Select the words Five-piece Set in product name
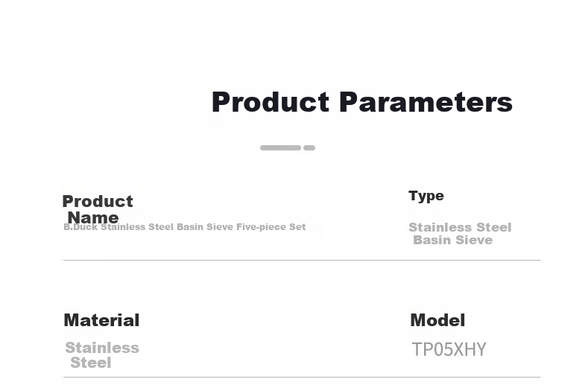This screenshot has width=588, height=385. tap(271, 227)
